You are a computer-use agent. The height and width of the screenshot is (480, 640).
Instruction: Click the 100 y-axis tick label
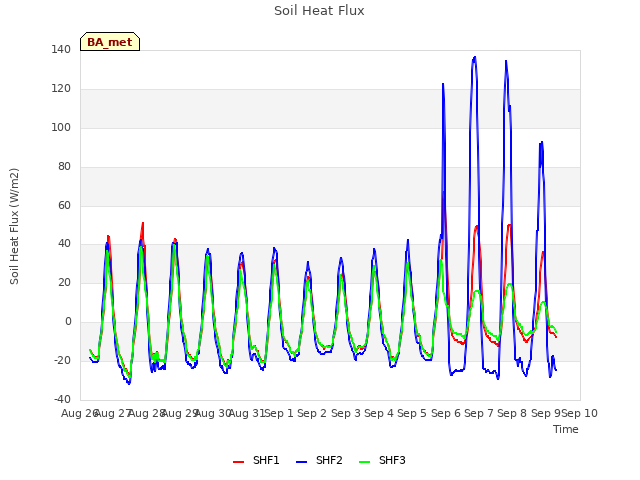tap(61, 127)
